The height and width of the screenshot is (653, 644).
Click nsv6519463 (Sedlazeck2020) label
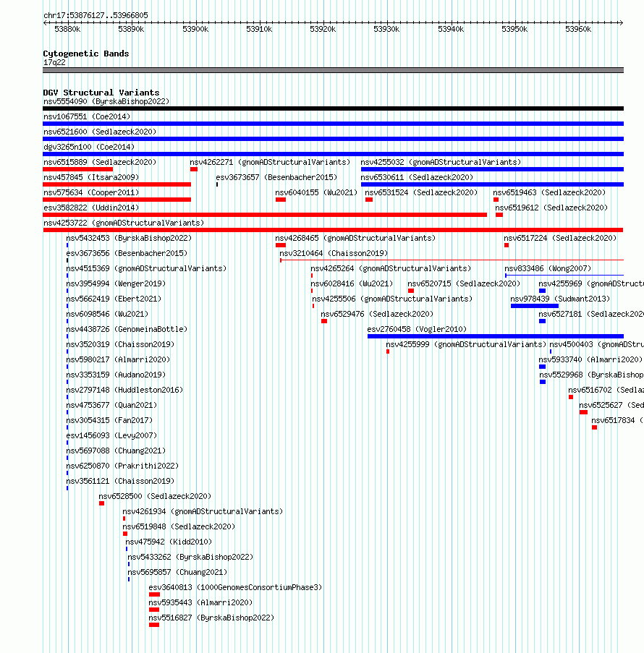[549, 192]
